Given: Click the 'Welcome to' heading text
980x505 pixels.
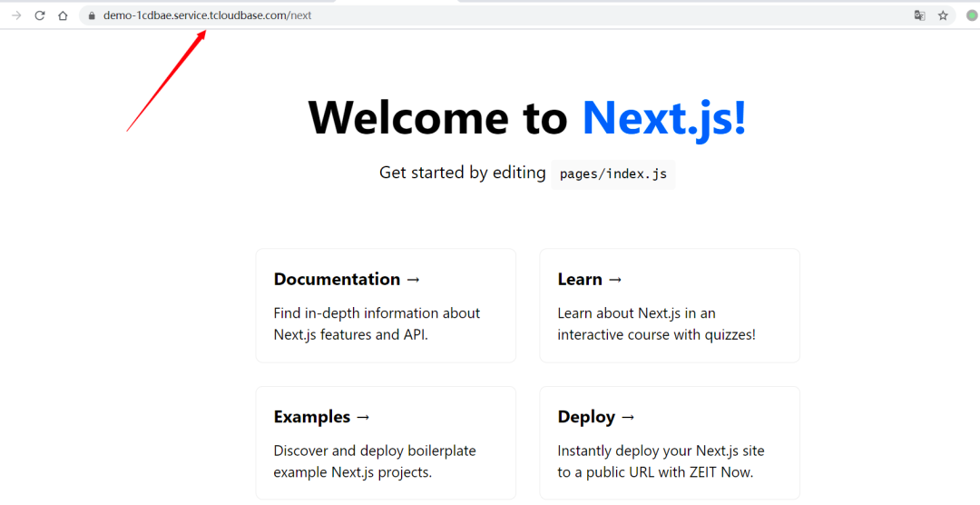Looking at the screenshot, I should pos(438,118).
